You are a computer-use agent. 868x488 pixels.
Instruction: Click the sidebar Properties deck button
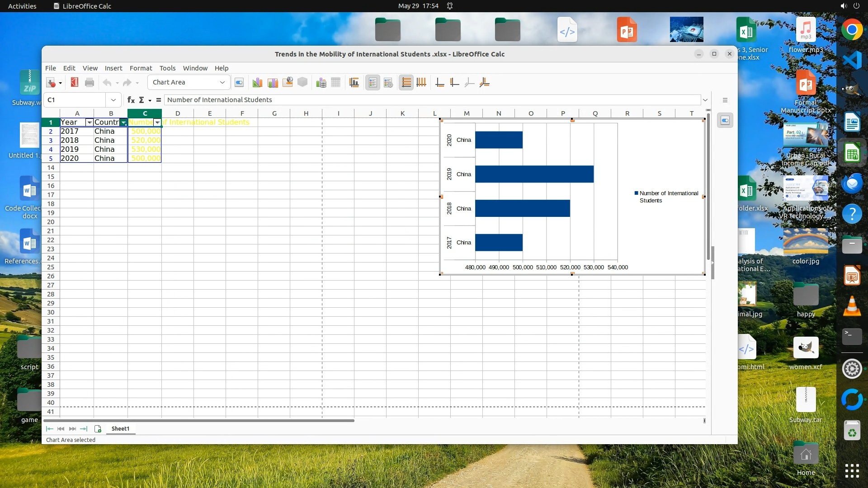point(725,121)
